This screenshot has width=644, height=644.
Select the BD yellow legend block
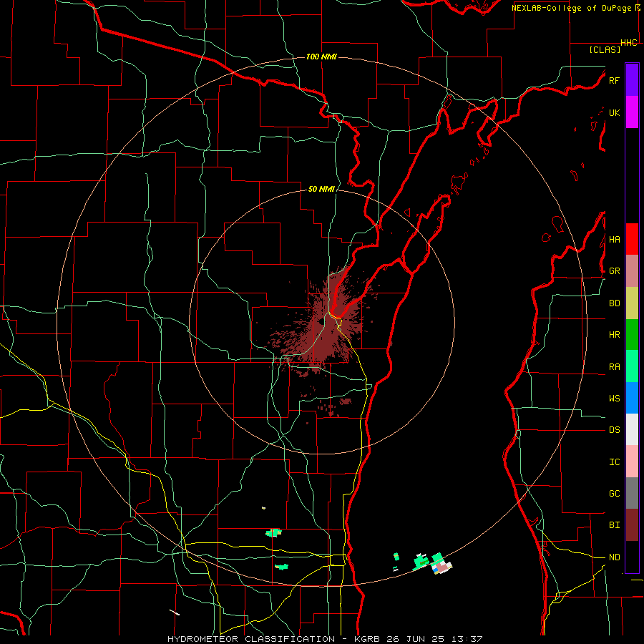632,303
